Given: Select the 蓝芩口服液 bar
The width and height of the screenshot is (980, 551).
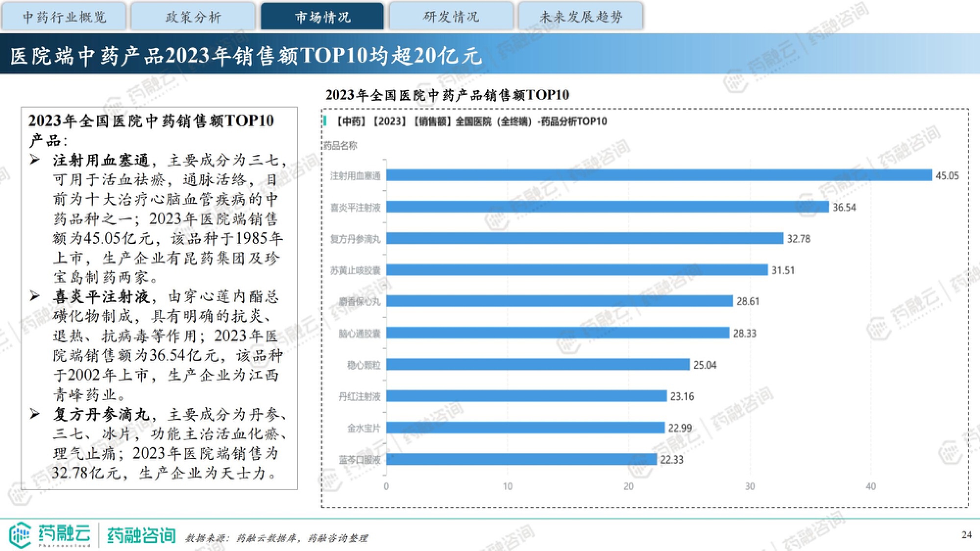Looking at the screenshot, I should 521,459.
